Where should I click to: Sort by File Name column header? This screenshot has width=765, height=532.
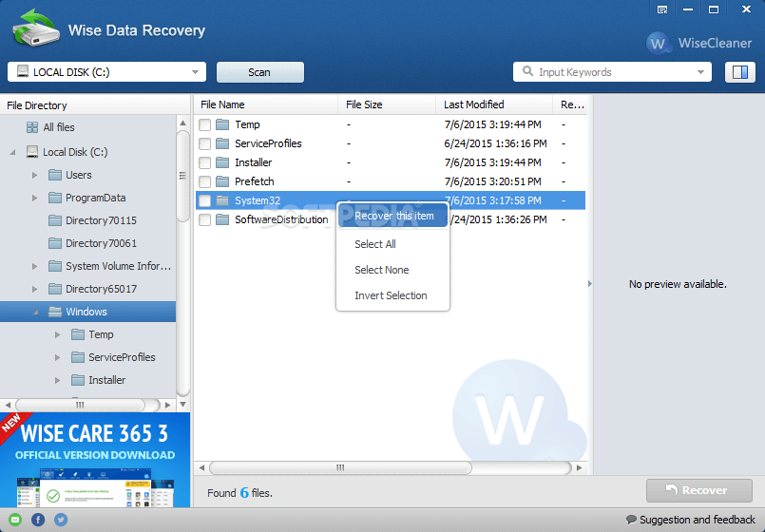(266, 104)
